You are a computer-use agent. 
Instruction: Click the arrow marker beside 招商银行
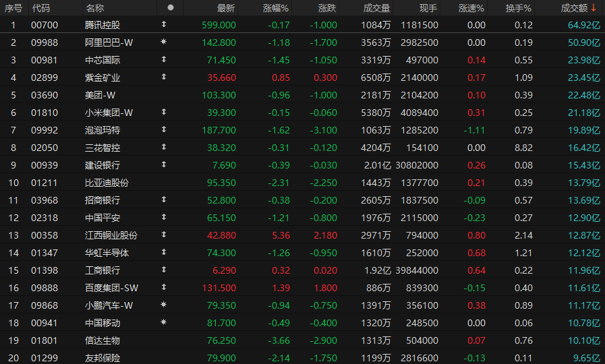(x=164, y=200)
